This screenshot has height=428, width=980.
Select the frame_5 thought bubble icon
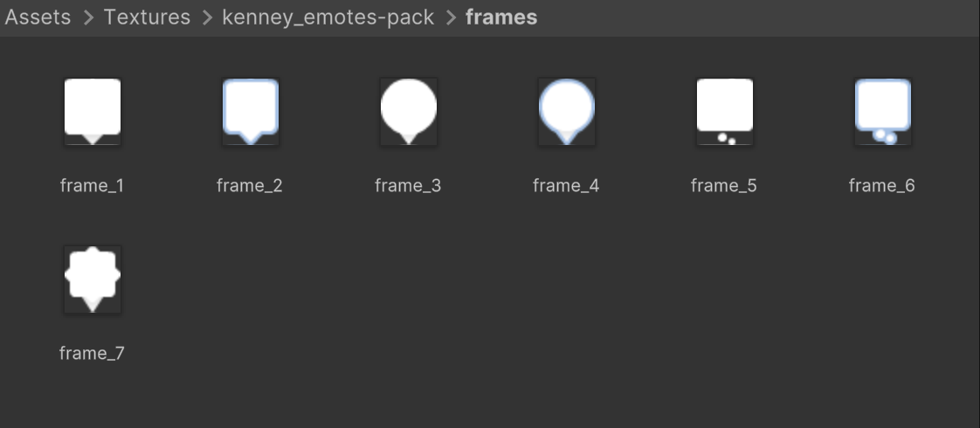[724, 111]
